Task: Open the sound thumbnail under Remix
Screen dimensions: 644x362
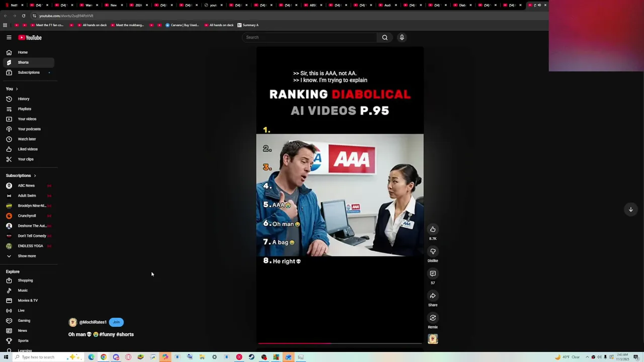Action: point(433,339)
